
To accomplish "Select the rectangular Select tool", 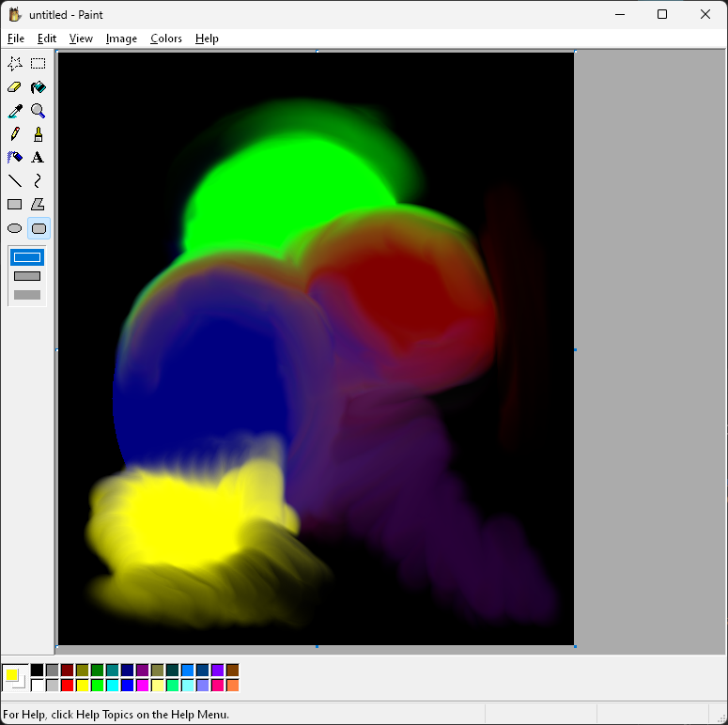I will (39, 64).
